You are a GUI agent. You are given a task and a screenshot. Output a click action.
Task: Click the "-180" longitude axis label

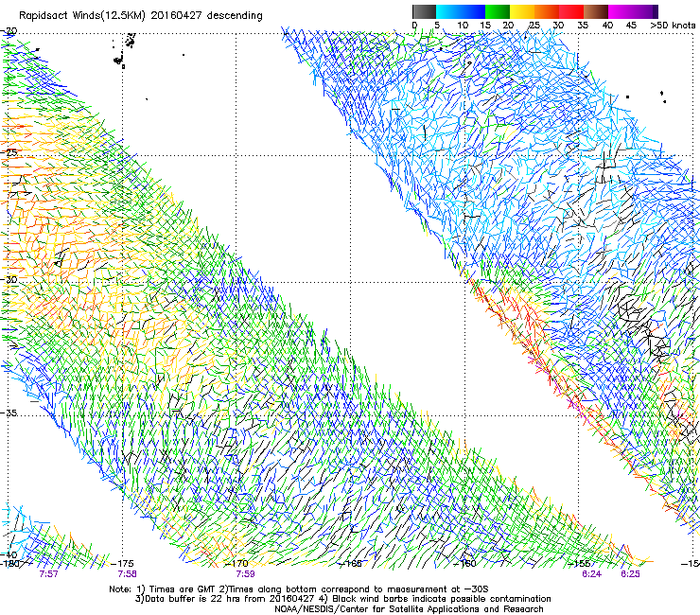pyautogui.click(x=9, y=563)
